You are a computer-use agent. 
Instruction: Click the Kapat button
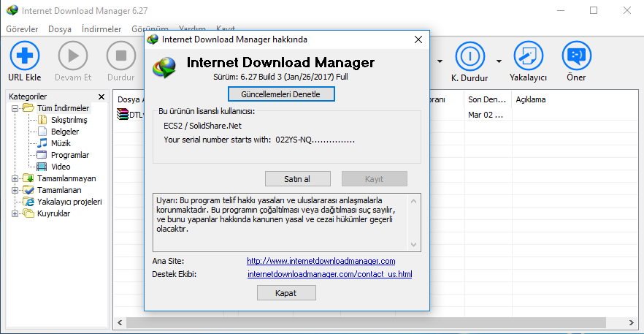286,293
